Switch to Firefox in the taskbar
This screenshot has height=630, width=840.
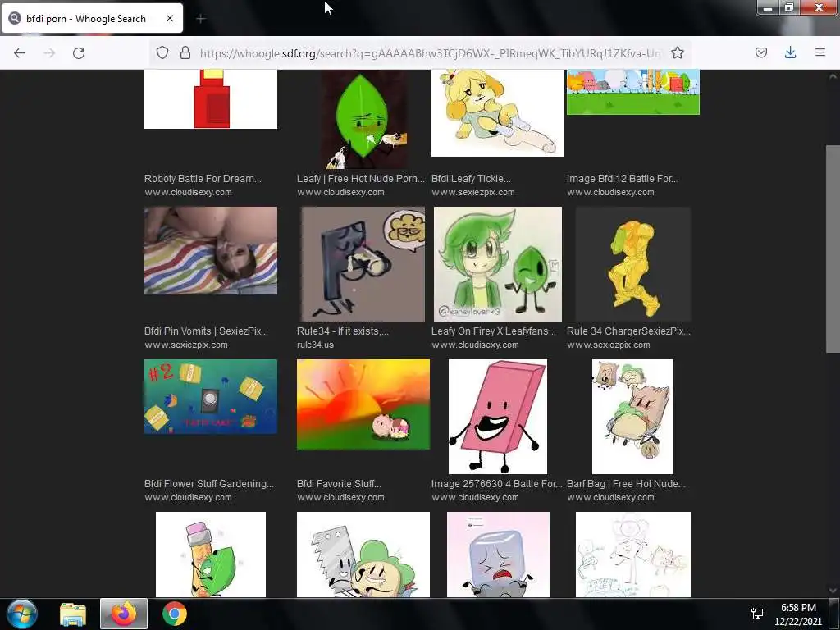coord(124,614)
